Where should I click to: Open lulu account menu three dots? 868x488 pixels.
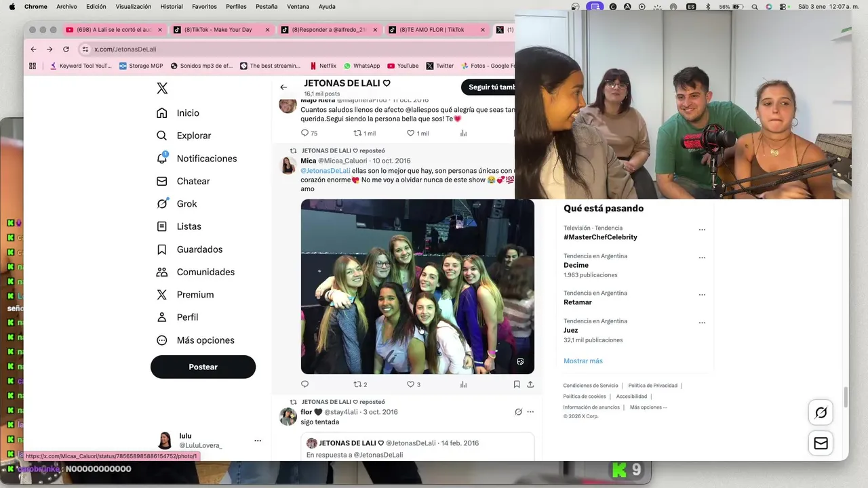pos(258,441)
